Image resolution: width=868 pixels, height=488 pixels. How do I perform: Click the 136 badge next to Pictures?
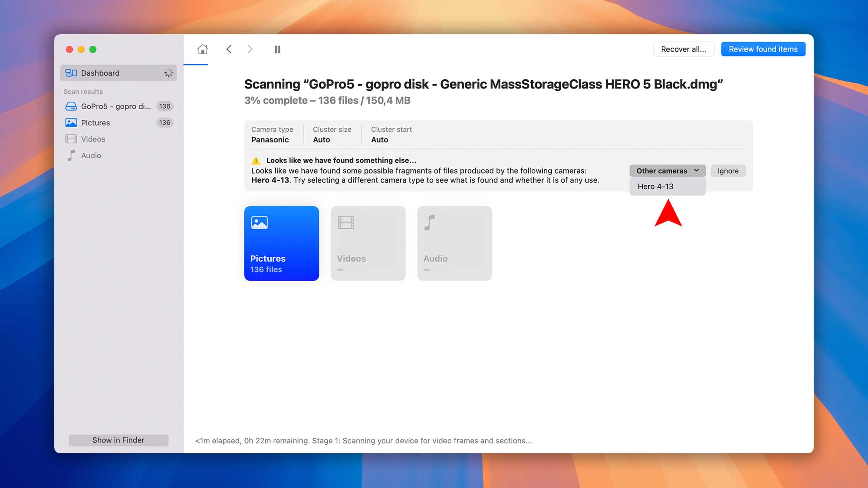point(164,123)
